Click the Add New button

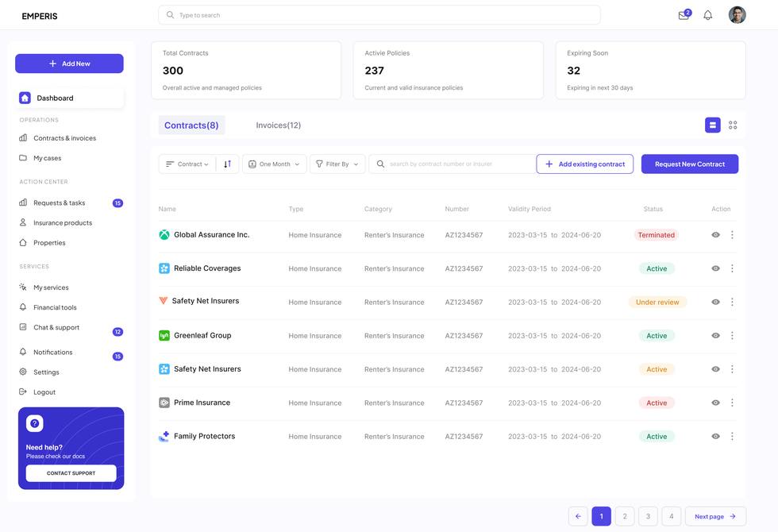pyautogui.click(x=70, y=64)
